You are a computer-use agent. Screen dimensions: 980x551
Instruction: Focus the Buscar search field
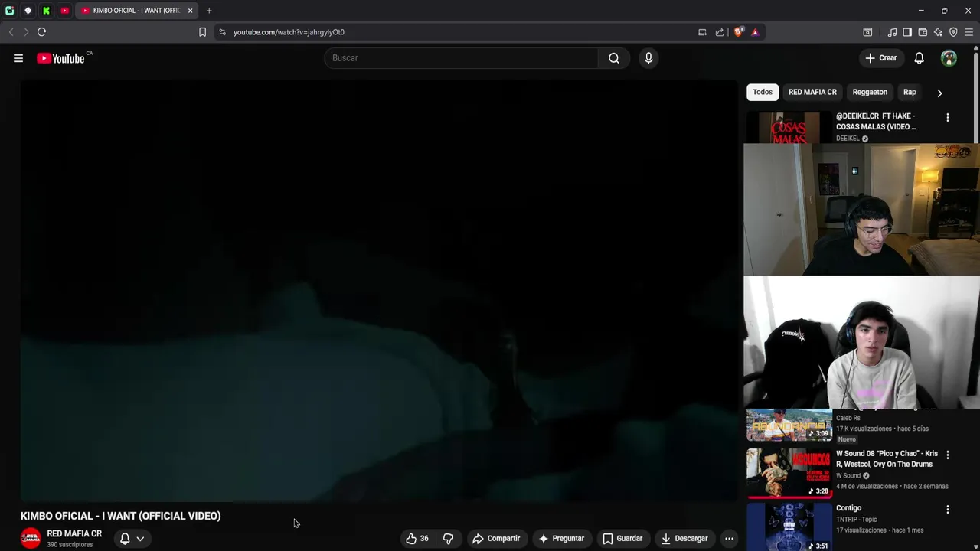point(461,58)
